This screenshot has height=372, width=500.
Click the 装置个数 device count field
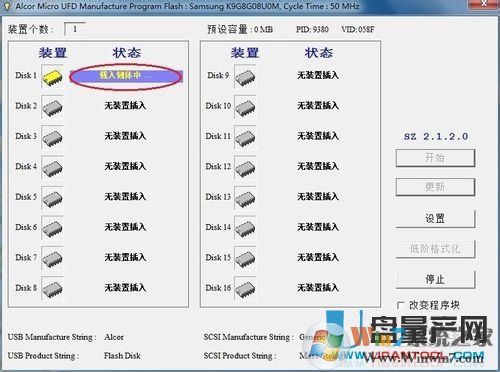(x=75, y=29)
